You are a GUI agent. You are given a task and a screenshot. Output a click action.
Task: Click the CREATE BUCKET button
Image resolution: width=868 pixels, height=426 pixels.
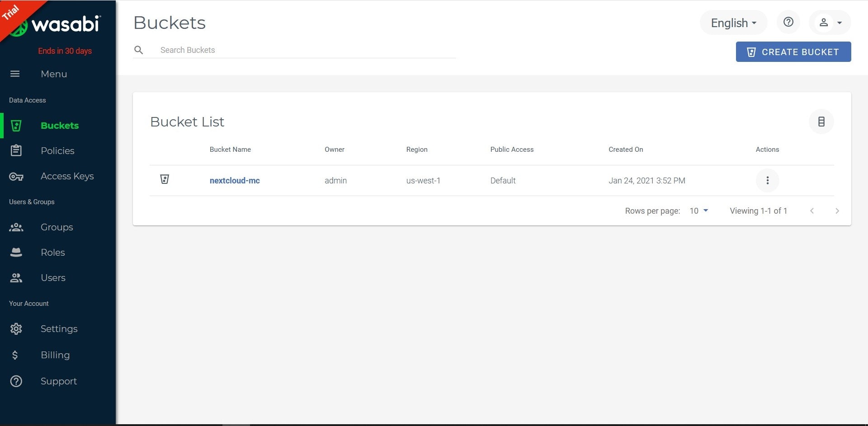tap(793, 52)
